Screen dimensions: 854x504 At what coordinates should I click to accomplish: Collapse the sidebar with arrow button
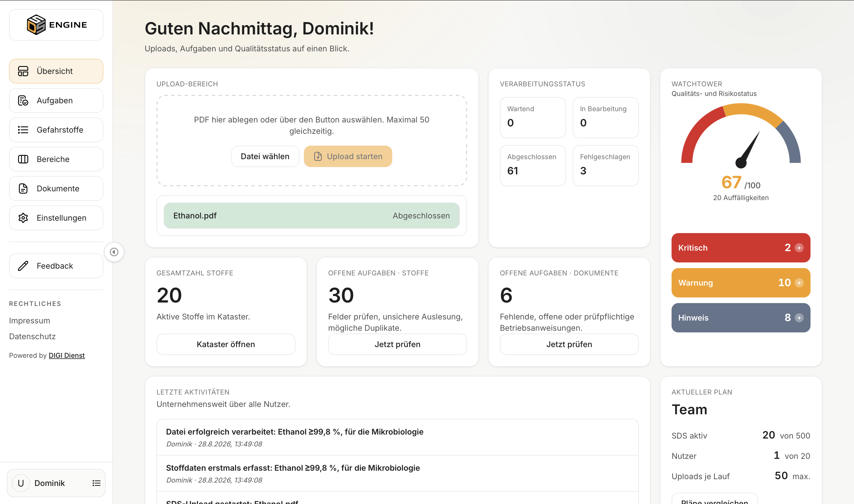[114, 252]
